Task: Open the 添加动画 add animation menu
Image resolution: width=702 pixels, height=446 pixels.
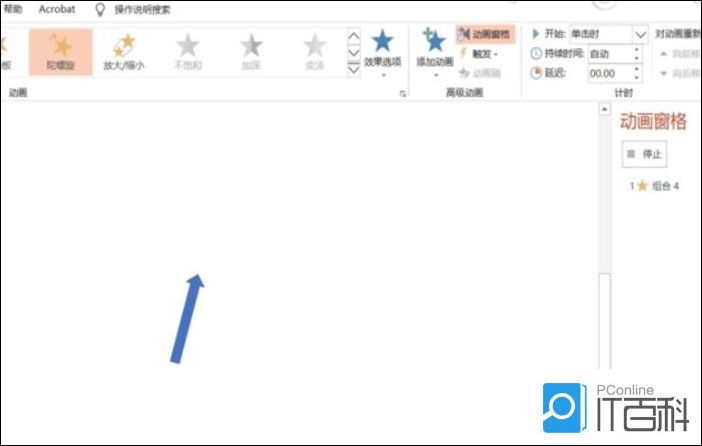Action: pyautogui.click(x=435, y=53)
